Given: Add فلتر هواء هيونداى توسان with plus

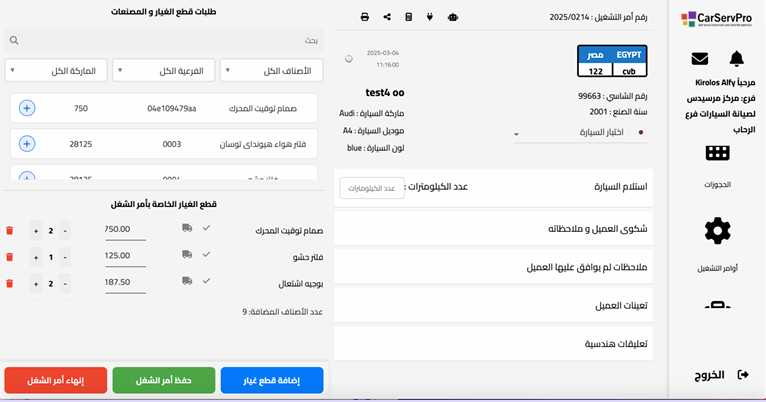Looking at the screenshot, I should pyautogui.click(x=27, y=144).
